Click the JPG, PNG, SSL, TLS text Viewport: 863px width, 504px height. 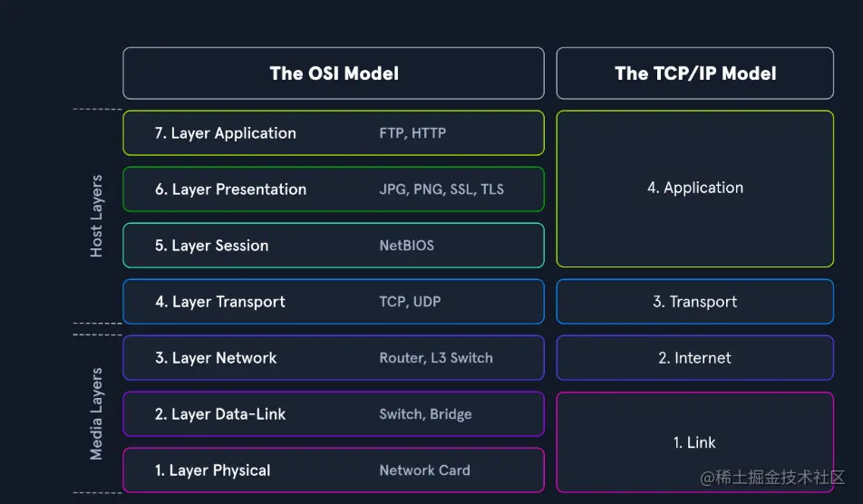(x=441, y=189)
